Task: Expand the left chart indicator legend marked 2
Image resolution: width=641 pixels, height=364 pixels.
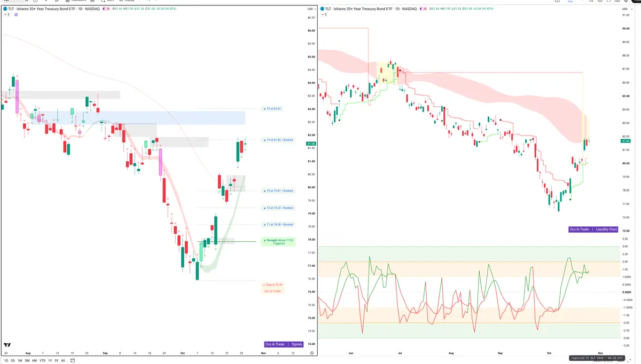Action: click(7, 14)
